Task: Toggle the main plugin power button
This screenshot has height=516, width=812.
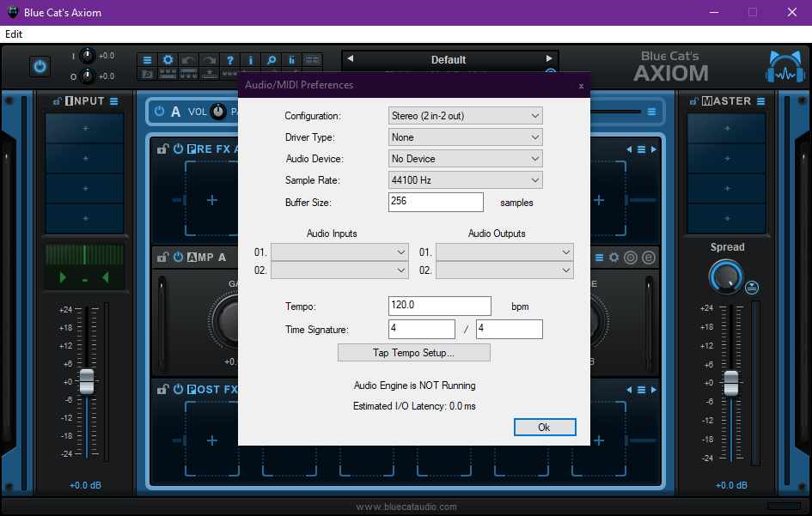Action: pos(40,66)
